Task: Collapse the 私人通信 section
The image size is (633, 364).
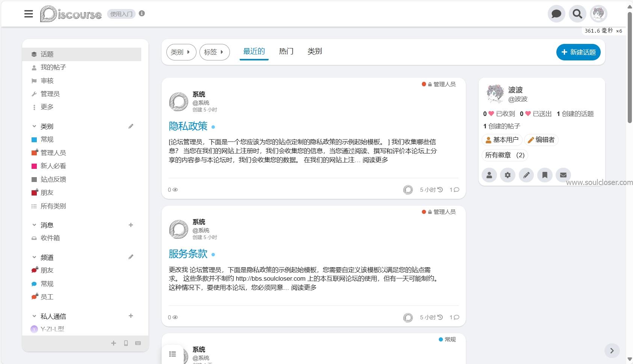Action: (x=34, y=316)
